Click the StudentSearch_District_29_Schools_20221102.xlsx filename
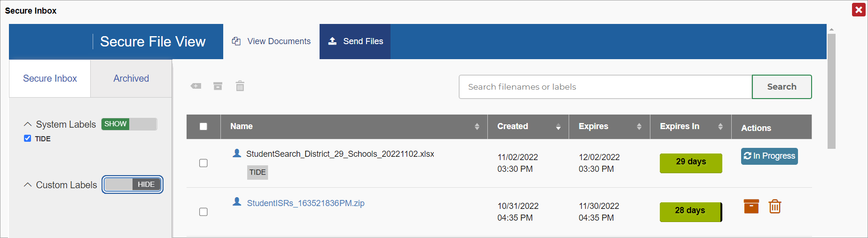The height and width of the screenshot is (238, 868). click(x=340, y=154)
